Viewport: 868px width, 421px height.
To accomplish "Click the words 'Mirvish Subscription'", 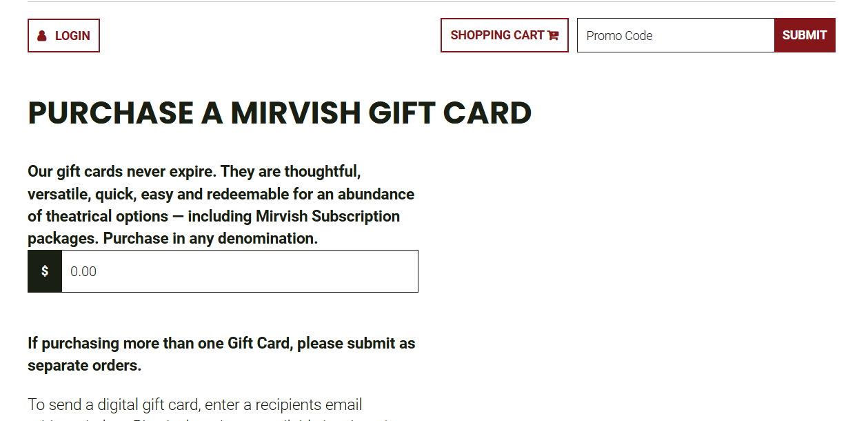I will tap(327, 216).
